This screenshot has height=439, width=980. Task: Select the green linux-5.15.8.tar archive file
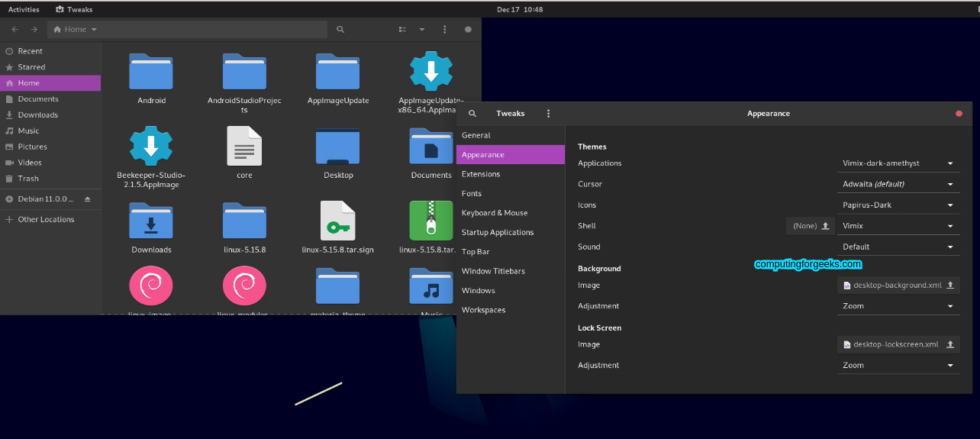coord(431,221)
